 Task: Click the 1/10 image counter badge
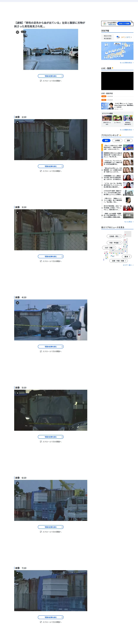point(23,32)
